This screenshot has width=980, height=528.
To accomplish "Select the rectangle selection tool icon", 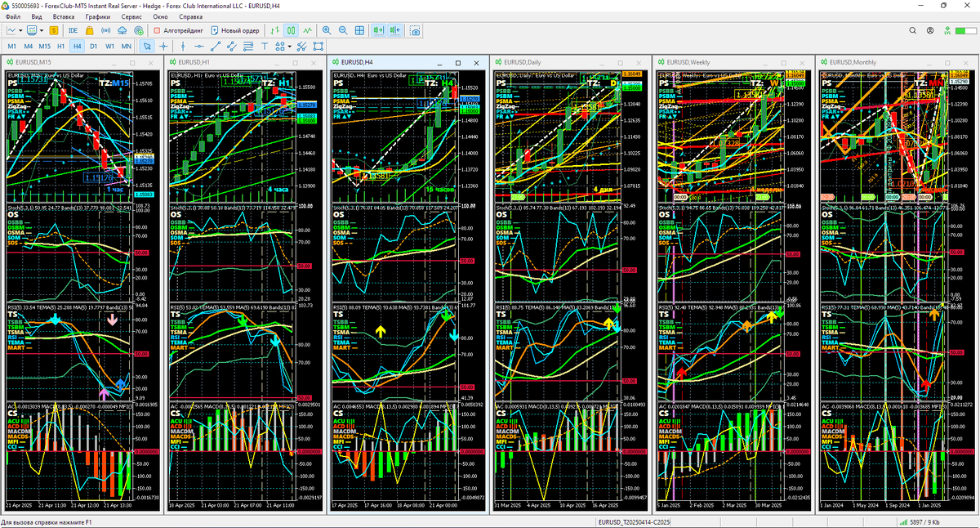I will pyautogui.click(x=318, y=47).
